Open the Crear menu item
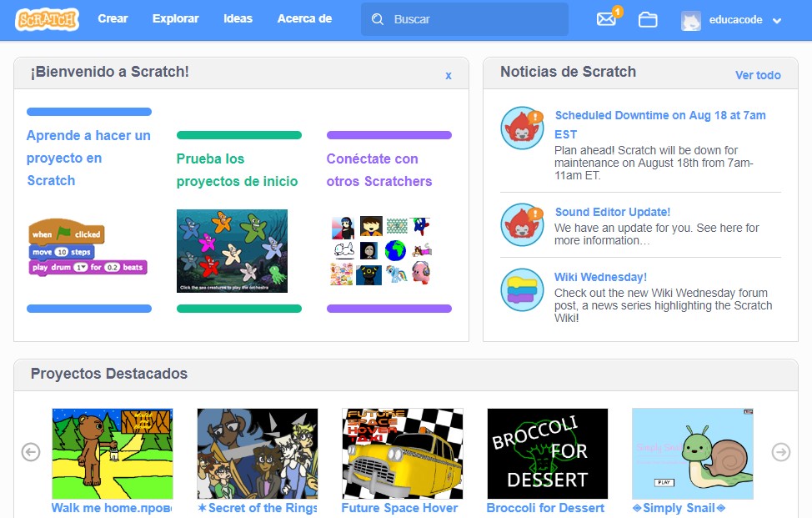 click(113, 18)
